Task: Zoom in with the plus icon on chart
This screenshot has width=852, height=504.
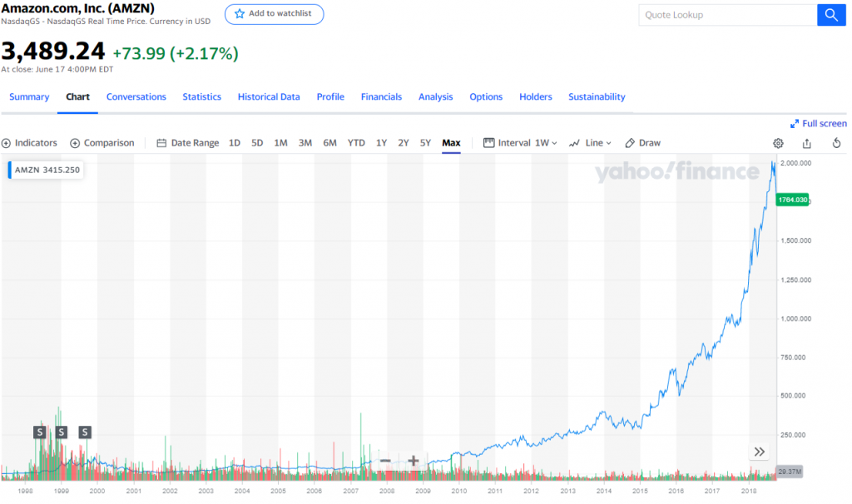Action: click(413, 461)
